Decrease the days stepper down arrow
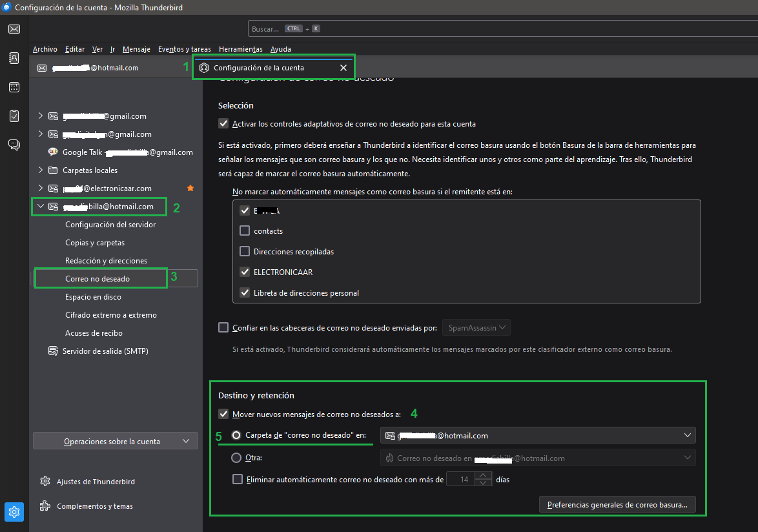The height and width of the screenshot is (532, 758). tap(484, 483)
